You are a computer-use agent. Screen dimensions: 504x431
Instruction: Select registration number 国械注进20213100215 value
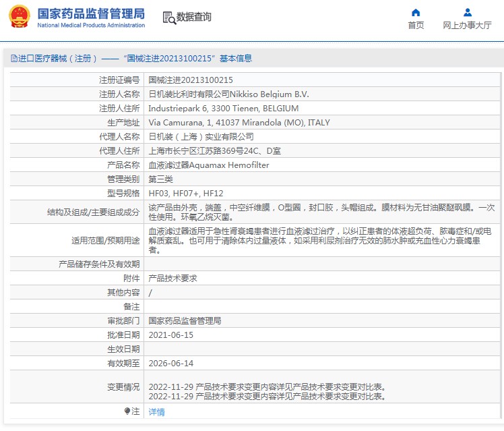(191, 80)
